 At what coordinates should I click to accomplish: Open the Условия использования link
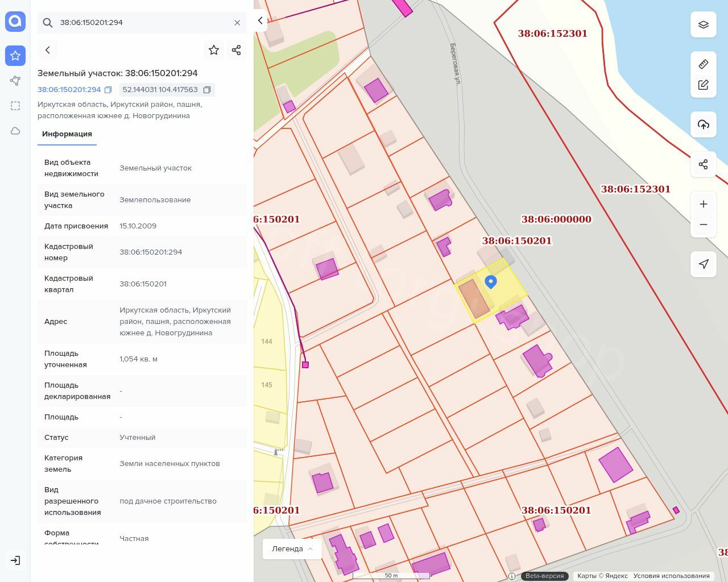tap(671, 576)
